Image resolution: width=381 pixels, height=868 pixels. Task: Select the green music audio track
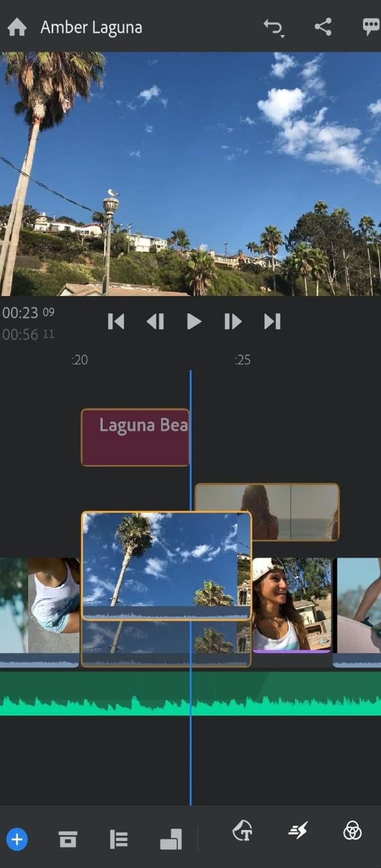(190, 693)
